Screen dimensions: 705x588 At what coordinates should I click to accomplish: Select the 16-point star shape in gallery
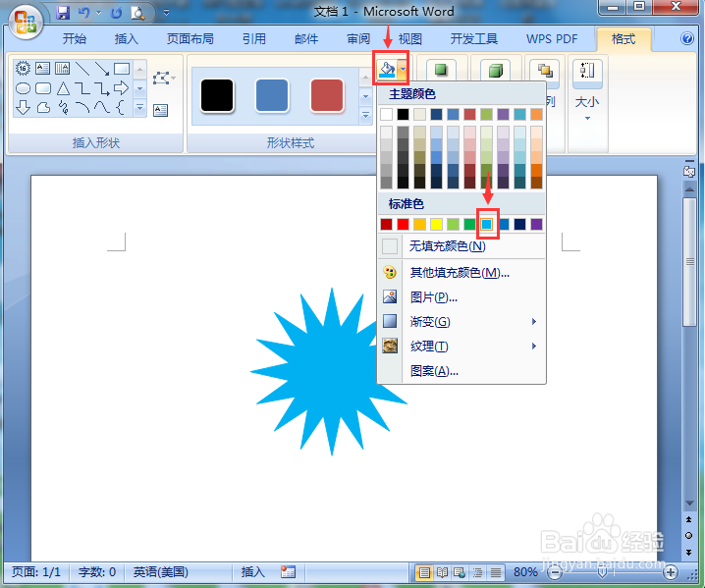click(x=23, y=69)
